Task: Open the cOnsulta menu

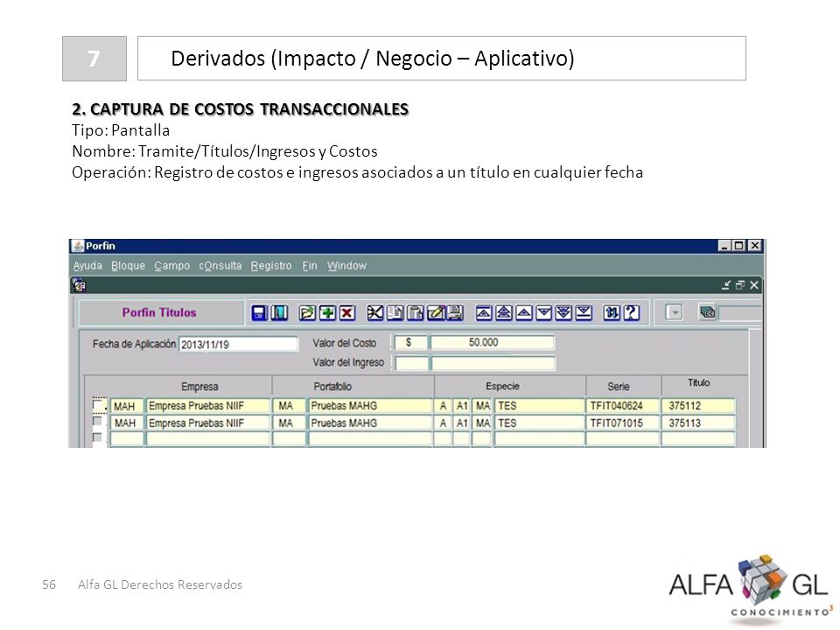Action: 220,266
